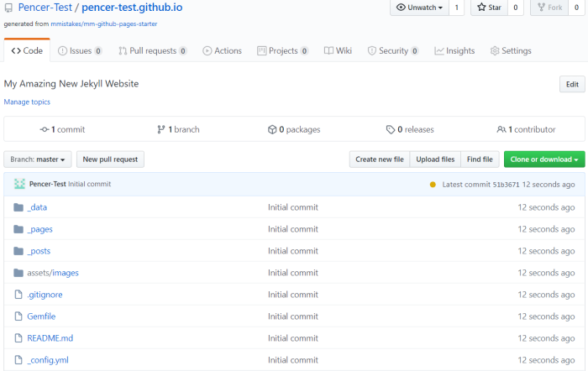Open the _pages folder
The image size is (588, 371).
coord(39,229)
